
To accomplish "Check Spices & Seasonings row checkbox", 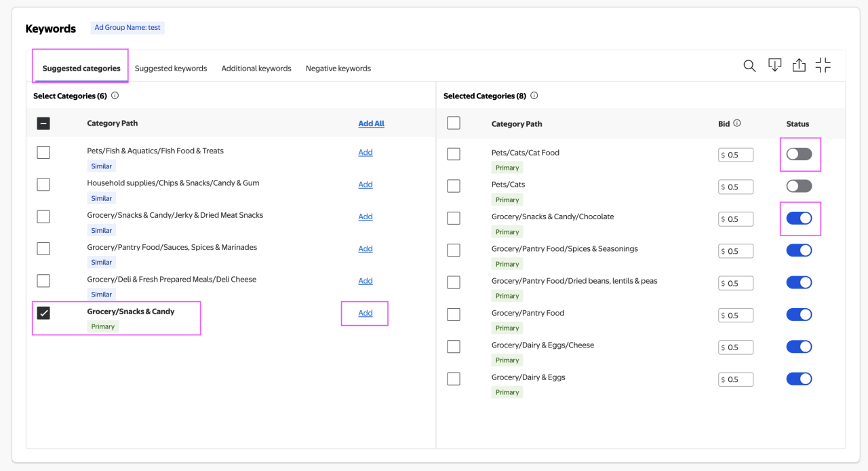I will tap(454, 250).
